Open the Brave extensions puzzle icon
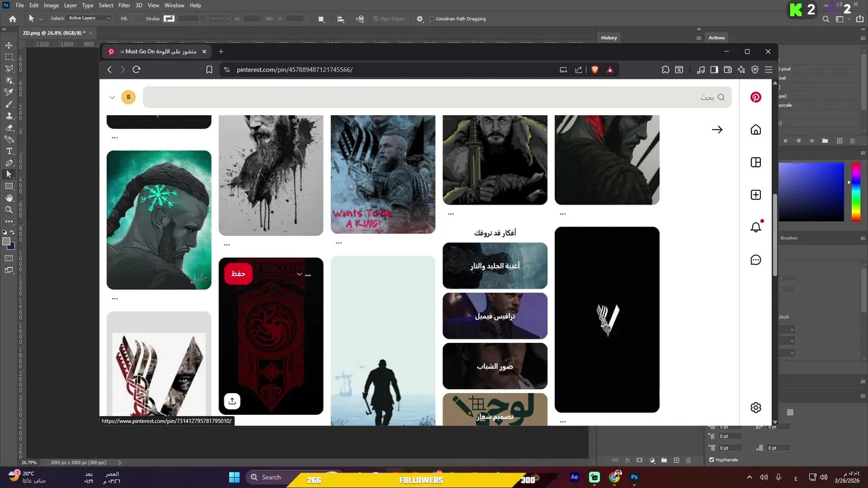The width and height of the screenshot is (868, 488). 665,69
